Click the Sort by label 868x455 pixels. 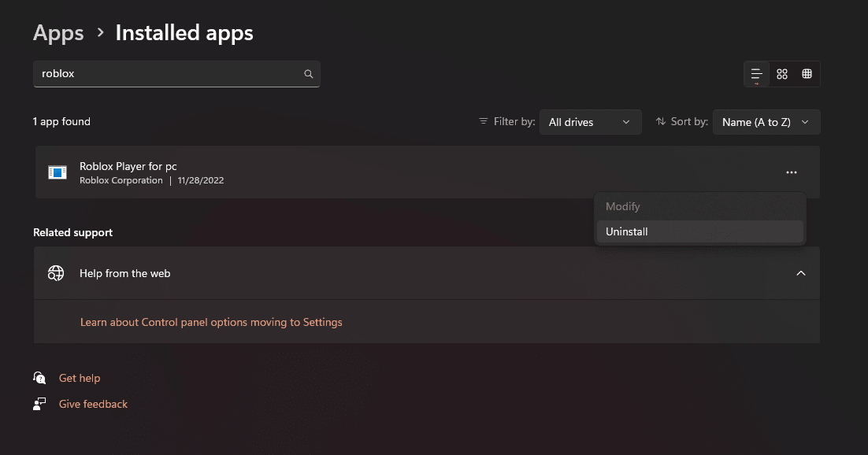point(689,122)
